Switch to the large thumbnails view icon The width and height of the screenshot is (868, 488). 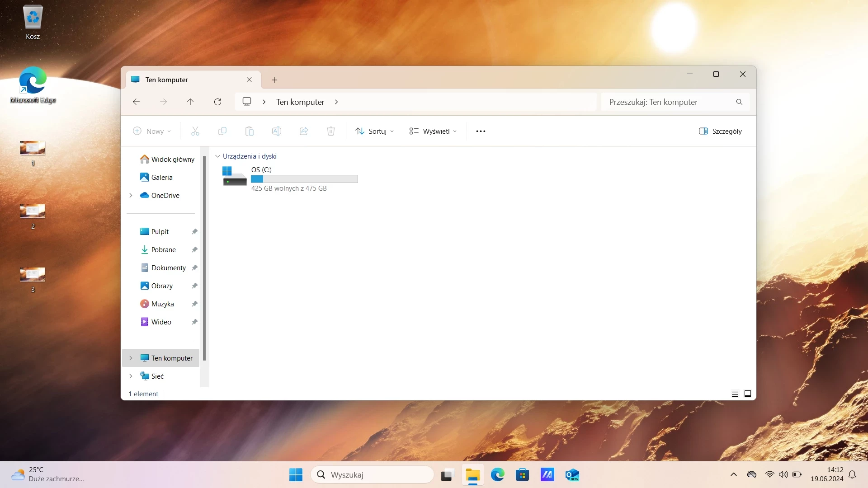point(748,394)
